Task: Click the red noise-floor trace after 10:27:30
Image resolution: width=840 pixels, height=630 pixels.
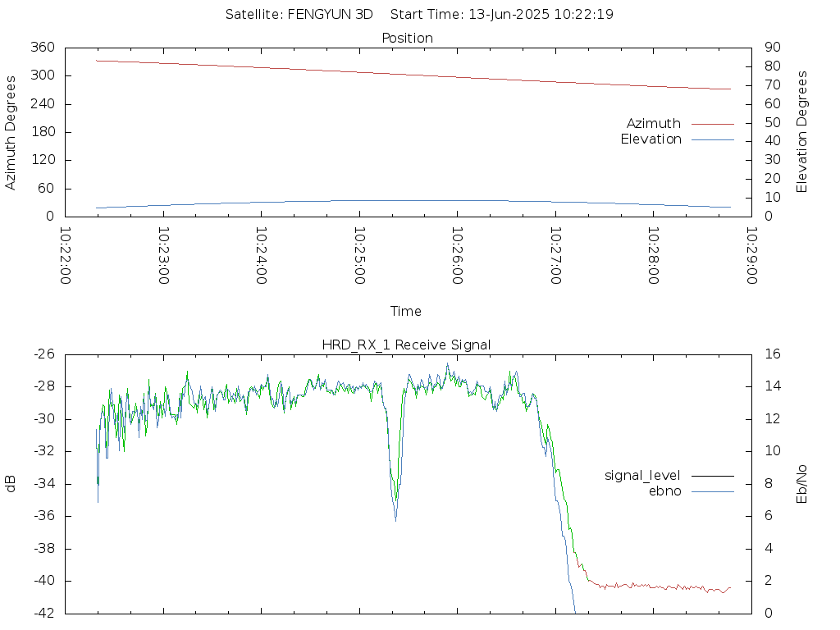Action: click(x=664, y=587)
